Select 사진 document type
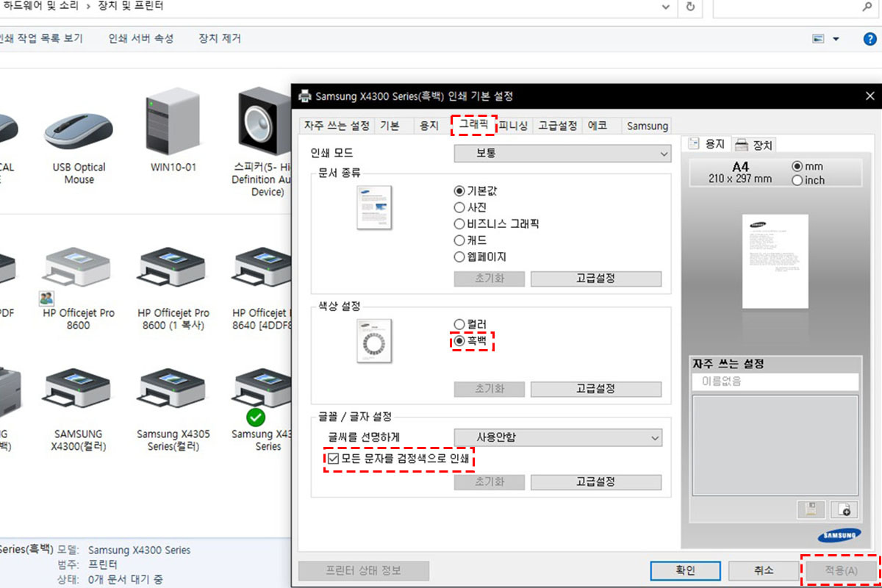 (x=470, y=207)
